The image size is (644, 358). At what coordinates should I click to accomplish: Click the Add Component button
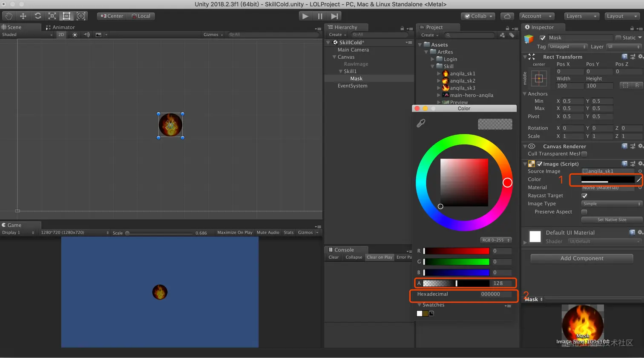click(x=582, y=258)
